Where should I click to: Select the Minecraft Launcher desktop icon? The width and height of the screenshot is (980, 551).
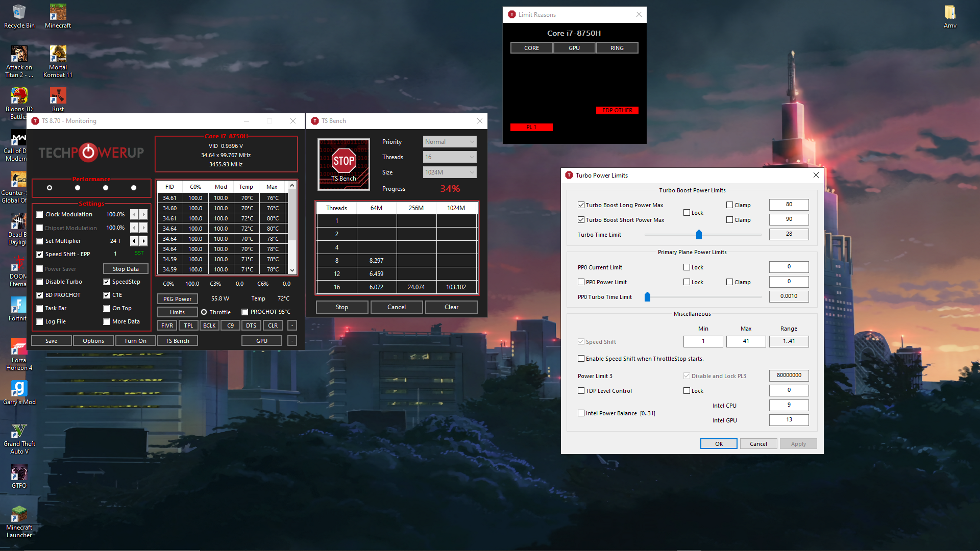pyautogui.click(x=19, y=522)
